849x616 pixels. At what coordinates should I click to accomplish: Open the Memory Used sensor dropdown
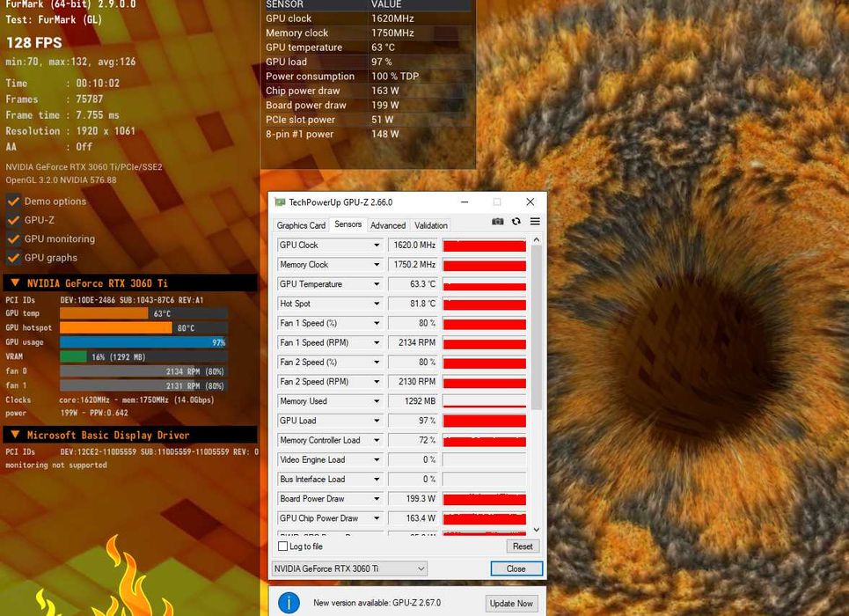point(377,401)
